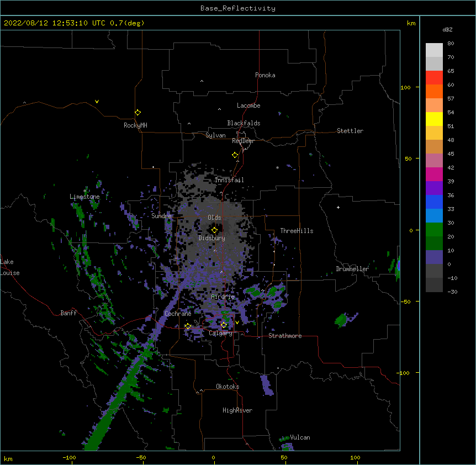Click the Strathmore label
This screenshot has width=476, height=465.
pyautogui.click(x=285, y=336)
